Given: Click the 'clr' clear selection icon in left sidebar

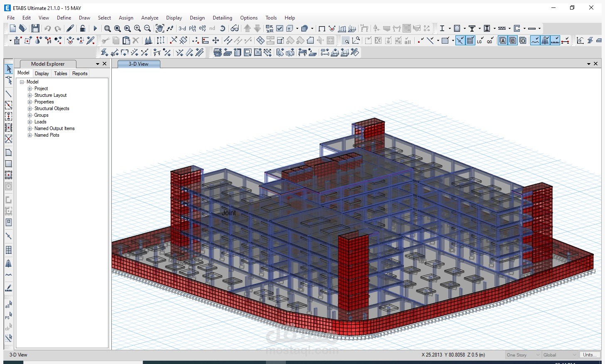Looking at the screenshot, I should tap(8, 327).
